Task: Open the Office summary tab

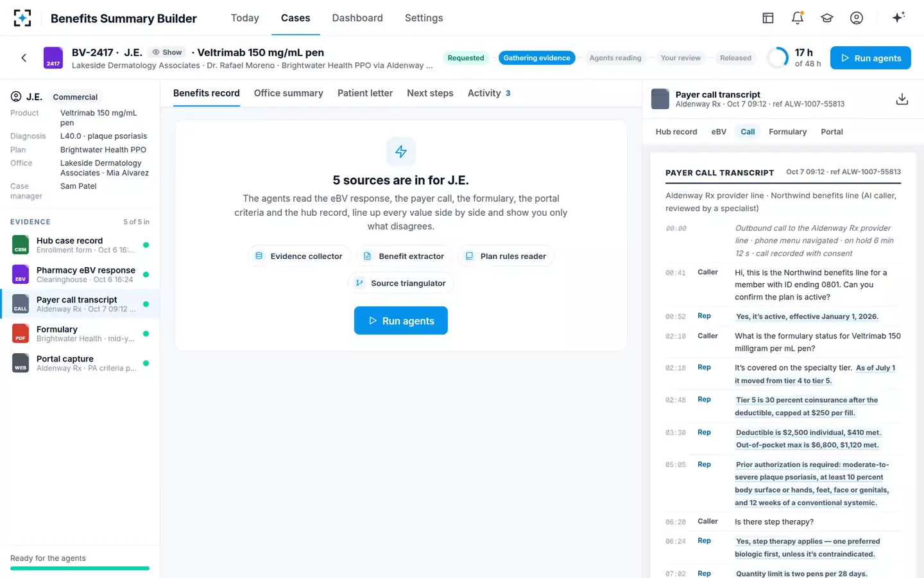Action: 289,93
